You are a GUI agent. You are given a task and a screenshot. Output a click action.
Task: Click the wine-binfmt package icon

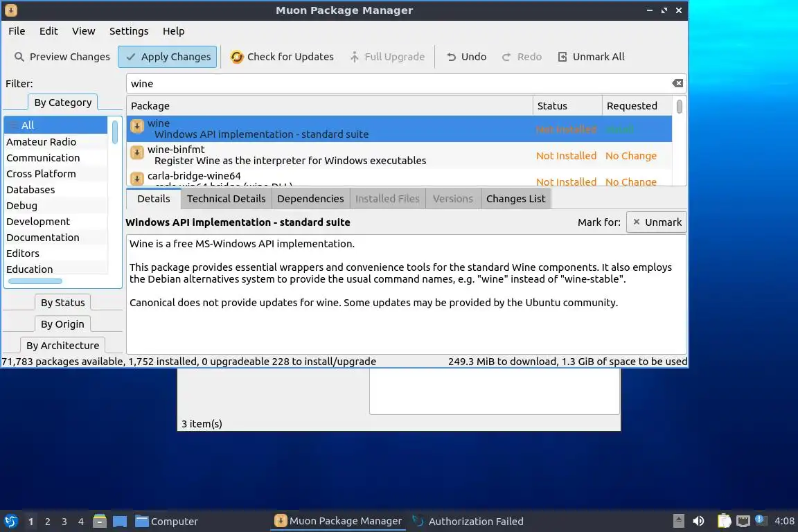(137, 152)
